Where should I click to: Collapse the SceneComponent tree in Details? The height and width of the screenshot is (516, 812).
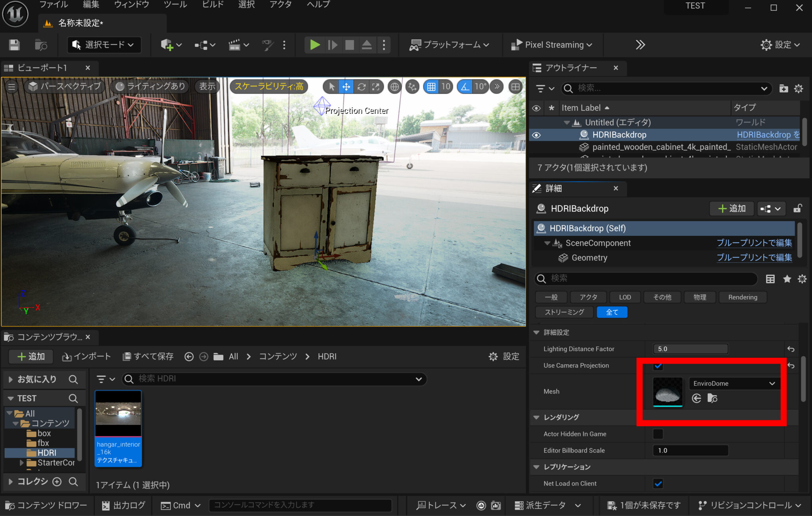pos(547,243)
